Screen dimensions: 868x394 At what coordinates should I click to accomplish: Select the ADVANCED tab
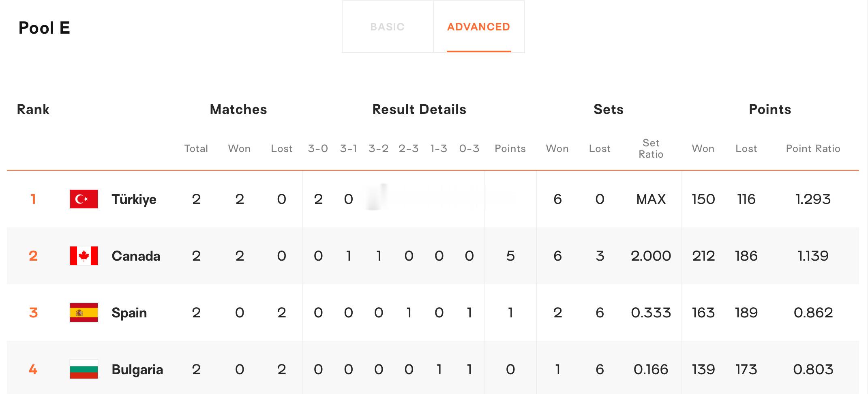pos(478,27)
